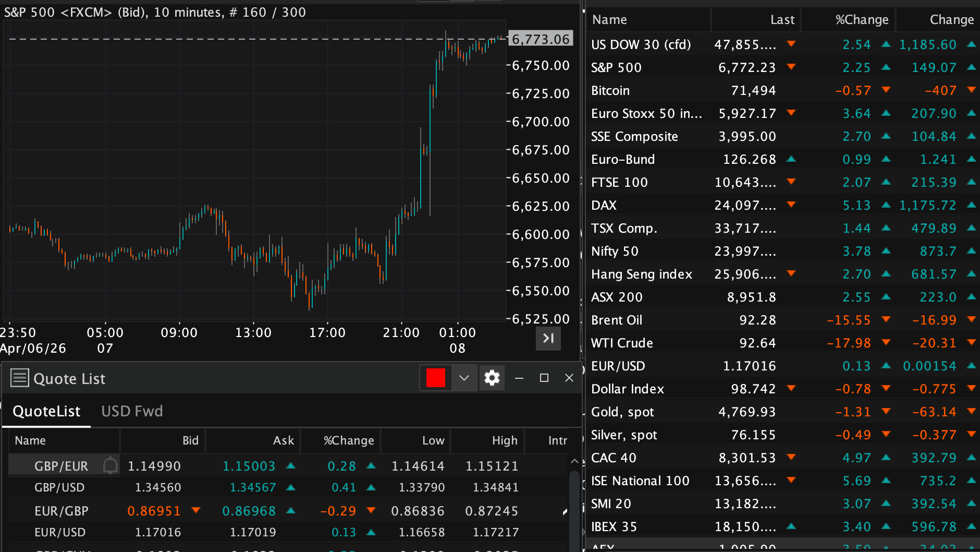Select the GBP/EUR row

[288, 465]
